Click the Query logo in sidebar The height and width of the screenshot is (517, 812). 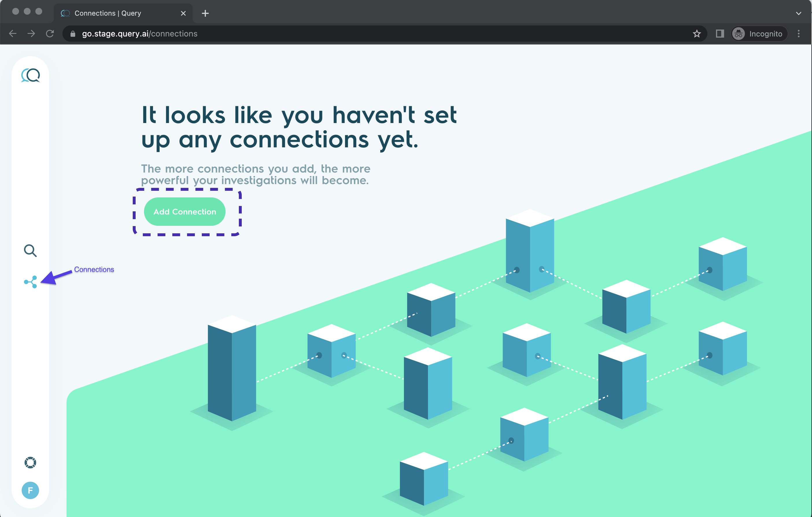pyautogui.click(x=30, y=75)
